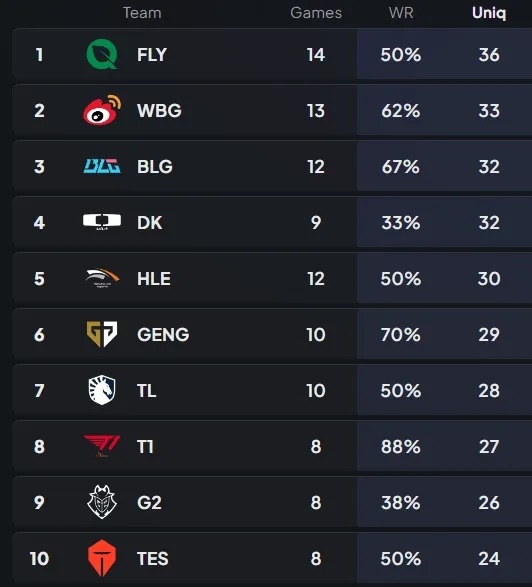Sort by the Games column header

[x=316, y=13]
